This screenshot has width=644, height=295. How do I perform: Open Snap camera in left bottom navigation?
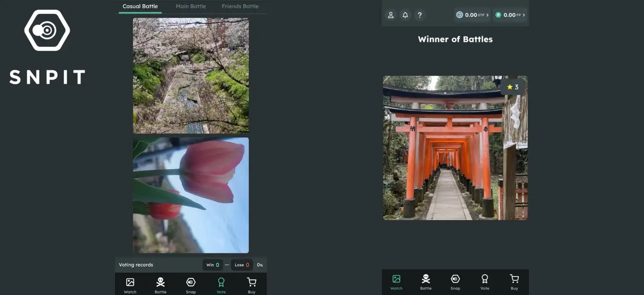click(191, 284)
